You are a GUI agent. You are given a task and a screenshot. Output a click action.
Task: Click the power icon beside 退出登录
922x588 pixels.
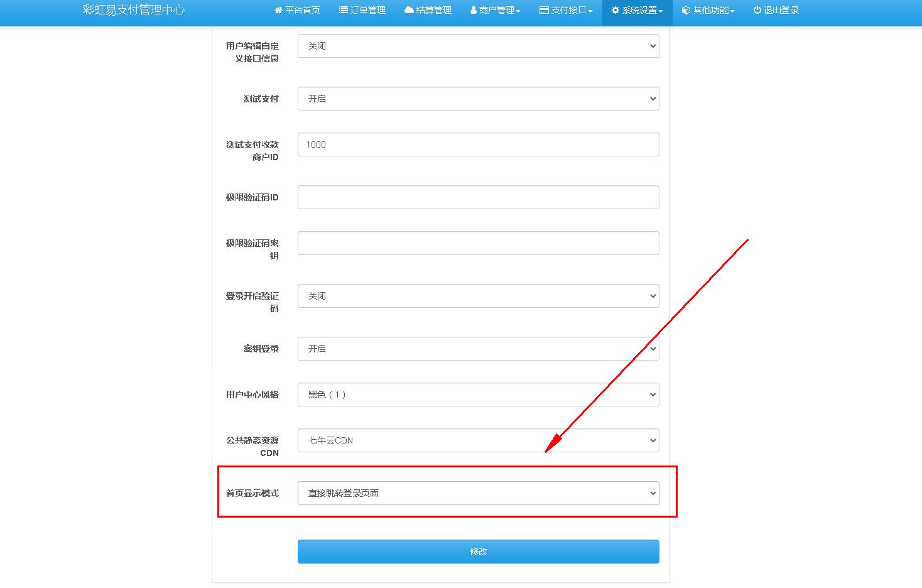coord(757,10)
